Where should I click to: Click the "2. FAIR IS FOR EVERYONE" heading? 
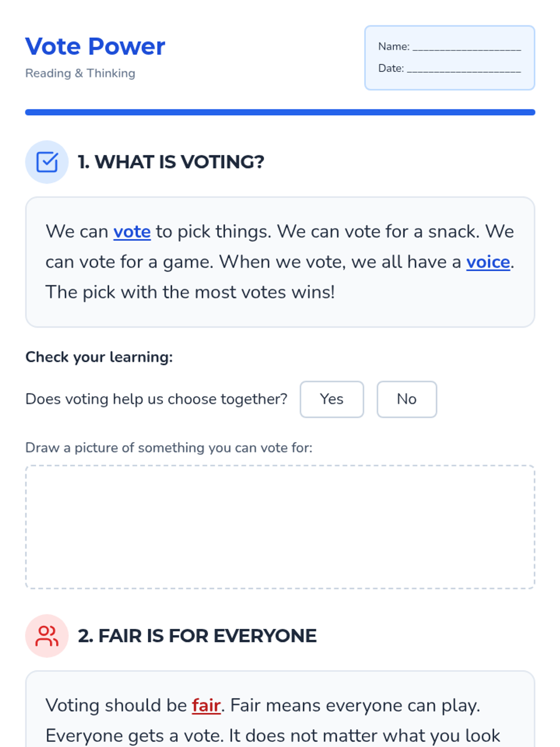197,636
